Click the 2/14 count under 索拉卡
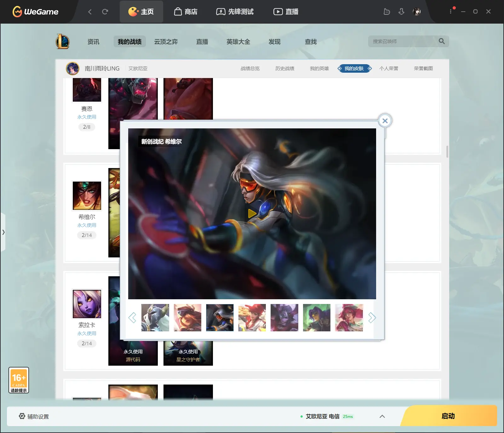 coord(87,343)
